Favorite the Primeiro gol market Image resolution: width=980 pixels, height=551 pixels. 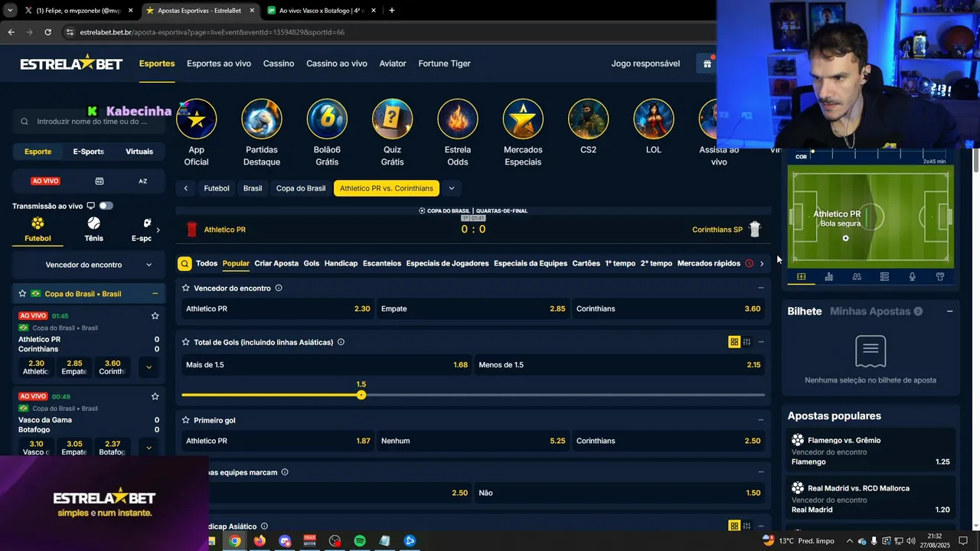point(185,420)
